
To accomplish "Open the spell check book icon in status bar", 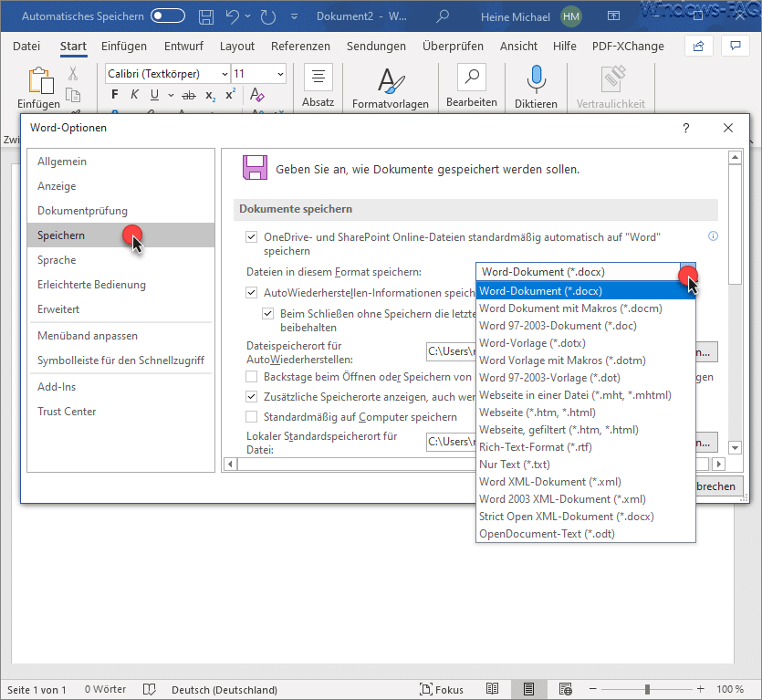I will click(x=149, y=689).
